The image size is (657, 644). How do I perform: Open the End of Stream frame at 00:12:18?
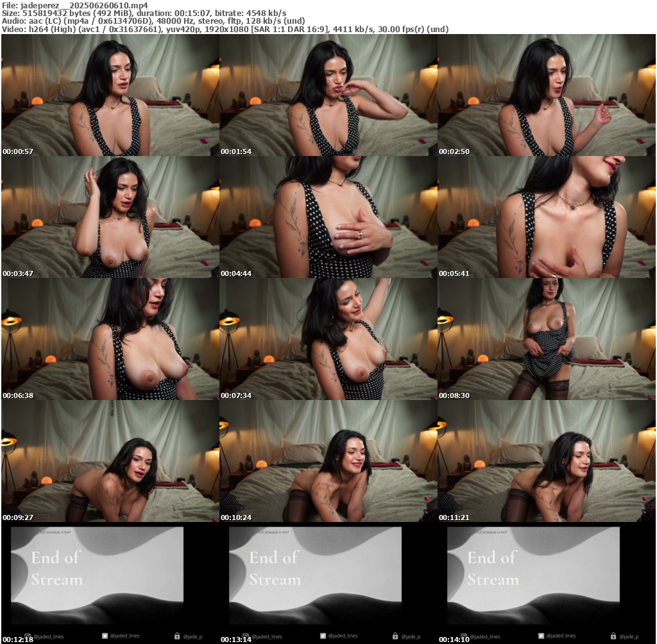pyautogui.click(x=110, y=583)
